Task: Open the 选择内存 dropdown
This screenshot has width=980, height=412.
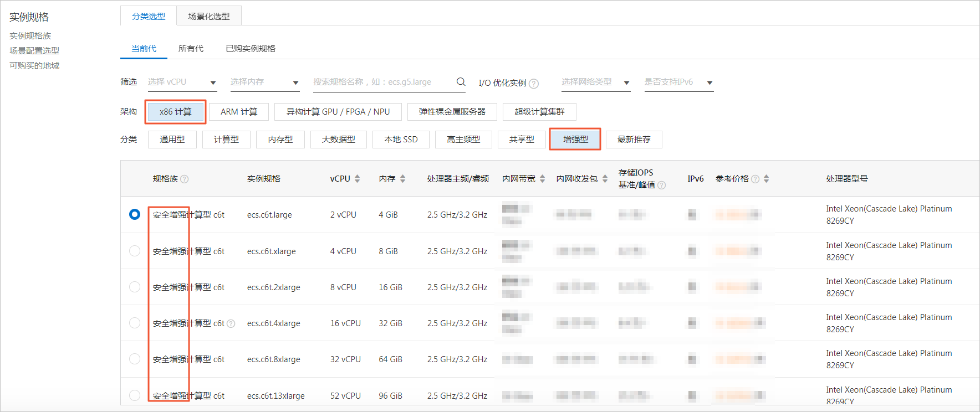Action: pyautogui.click(x=265, y=82)
